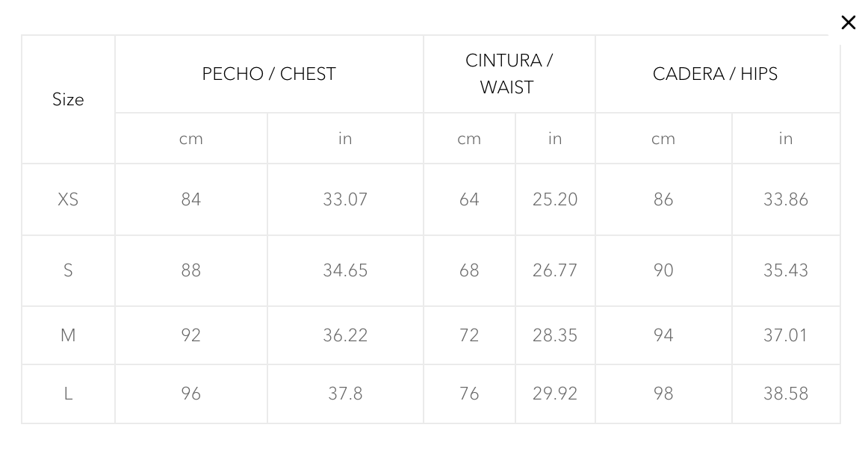Click M waist value 28.35 inches

click(x=555, y=335)
